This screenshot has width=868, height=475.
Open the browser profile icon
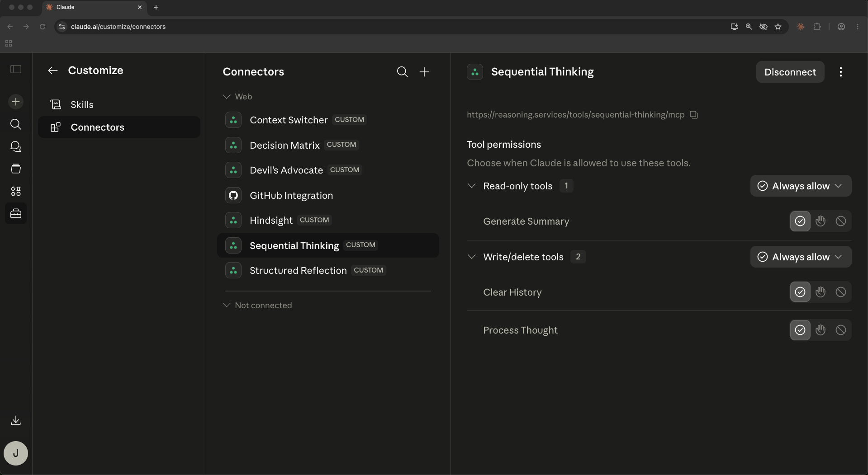pyautogui.click(x=841, y=27)
